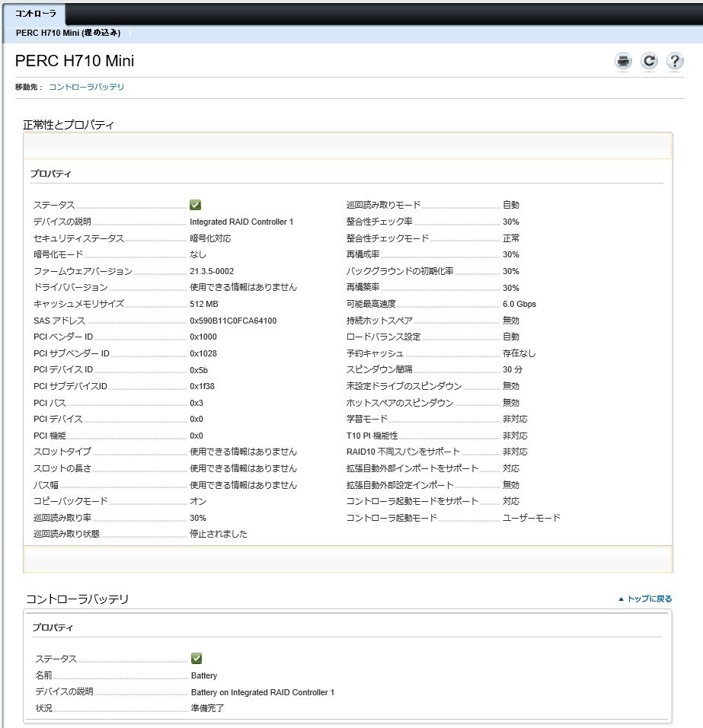Click the ロードバランス設定 label

384,337
